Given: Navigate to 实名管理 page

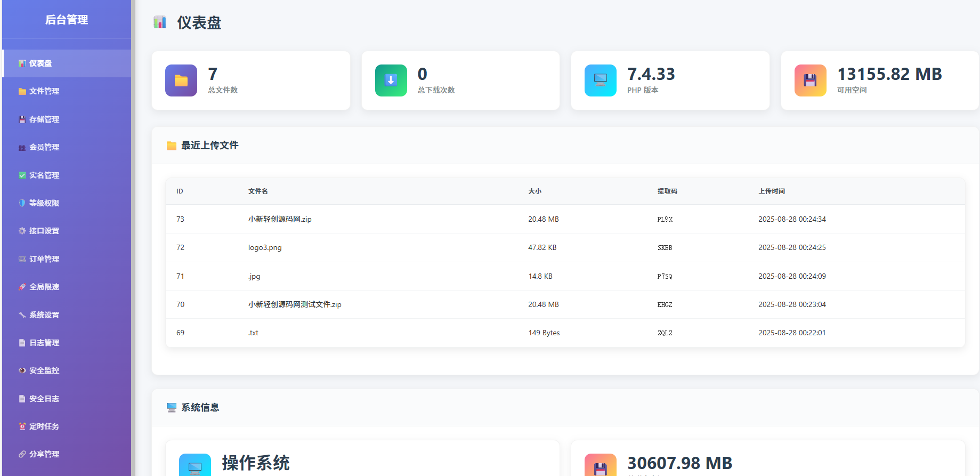Looking at the screenshot, I should [67, 175].
